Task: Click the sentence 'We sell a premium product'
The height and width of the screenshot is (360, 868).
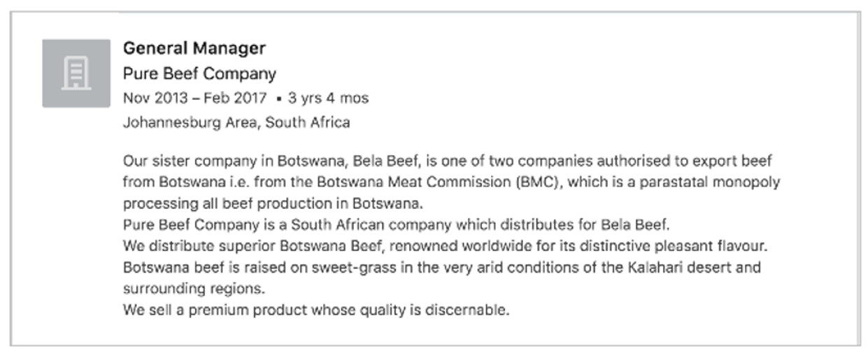Action: point(316,310)
